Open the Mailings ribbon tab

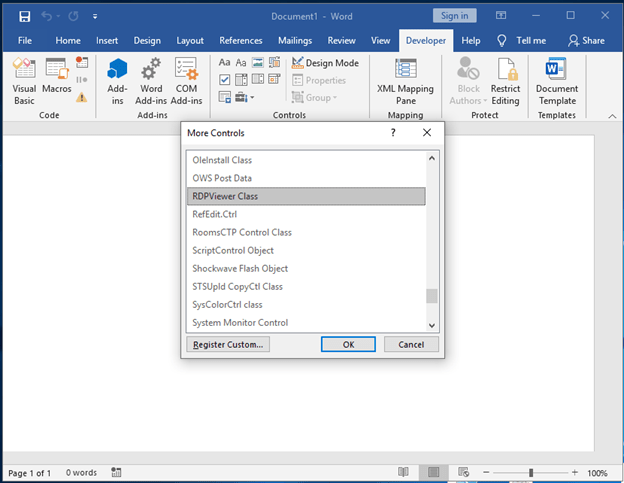293,41
